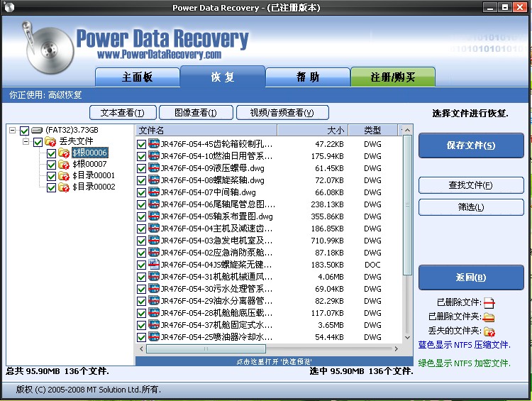
Task: Click the file icon of JR476F-054-06 row
Action: tap(154, 204)
